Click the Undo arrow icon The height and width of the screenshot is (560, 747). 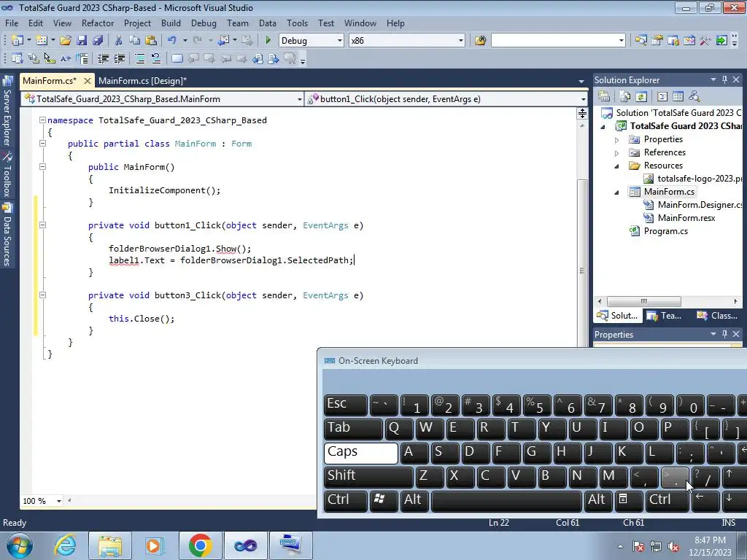click(x=172, y=41)
